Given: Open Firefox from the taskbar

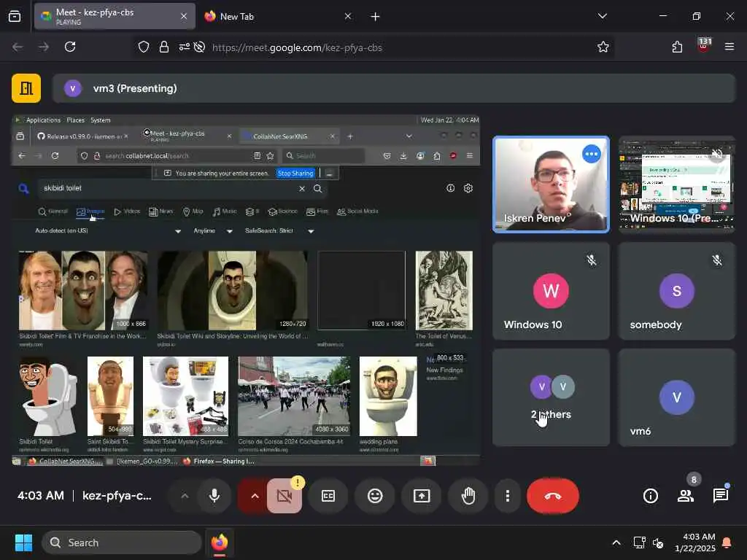Looking at the screenshot, I should [220, 542].
